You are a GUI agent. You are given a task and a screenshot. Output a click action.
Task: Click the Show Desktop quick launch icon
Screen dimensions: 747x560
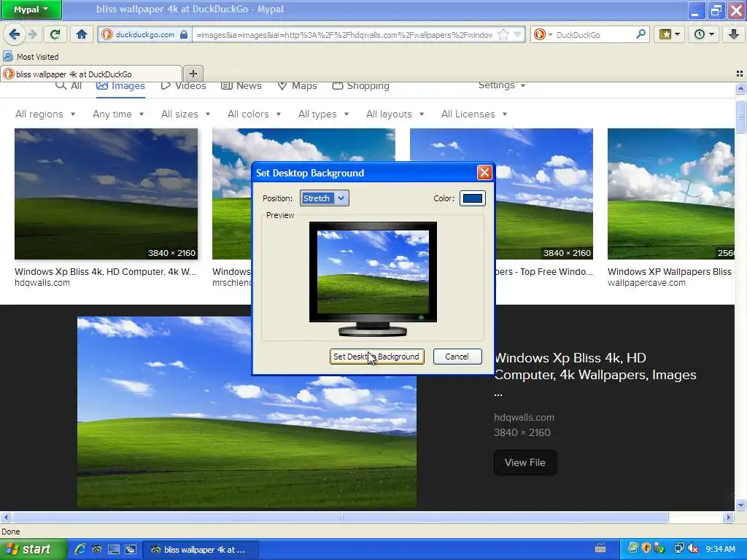pyautogui.click(x=113, y=550)
